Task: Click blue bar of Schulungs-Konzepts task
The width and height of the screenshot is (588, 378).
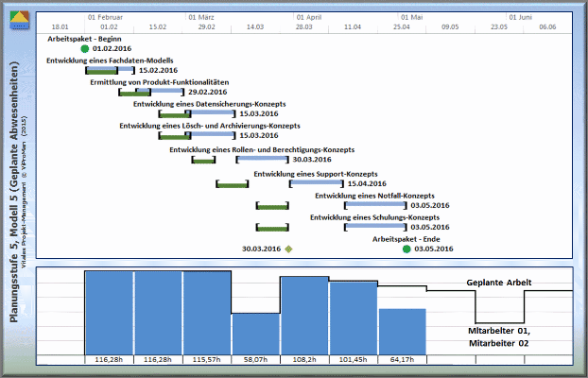Action: tap(374, 227)
